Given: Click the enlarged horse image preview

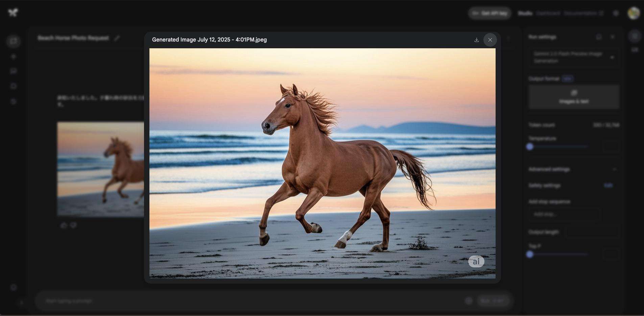Looking at the screenshot, I should point(323,163).
